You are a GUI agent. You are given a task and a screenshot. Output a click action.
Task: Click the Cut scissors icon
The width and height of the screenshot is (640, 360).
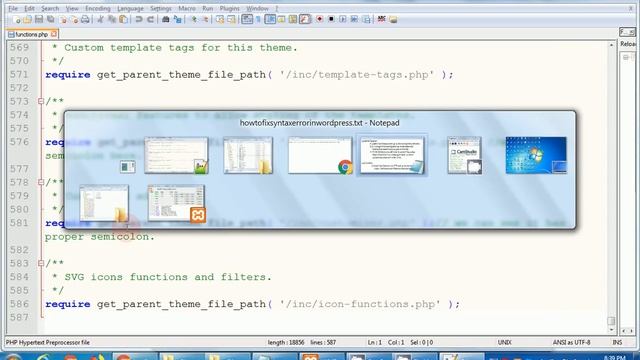pos(100,19)
